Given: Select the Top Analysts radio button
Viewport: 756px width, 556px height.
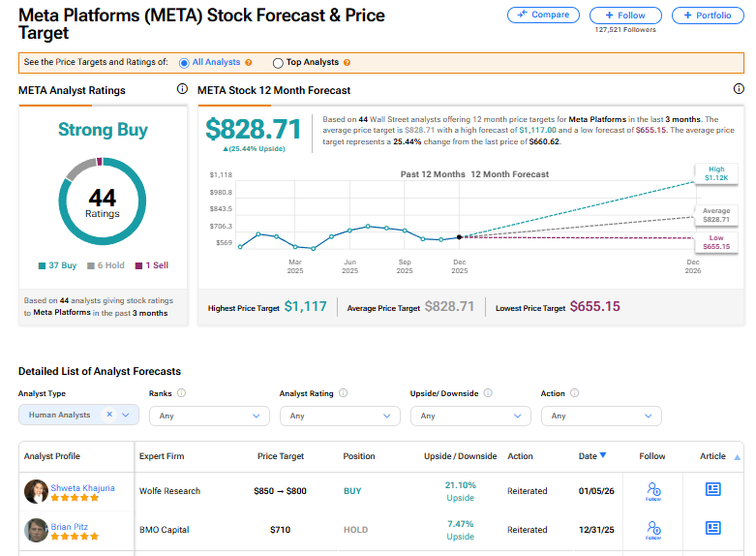Looking at the screenshot, I should pyautogui.click(x=278, y=63).
